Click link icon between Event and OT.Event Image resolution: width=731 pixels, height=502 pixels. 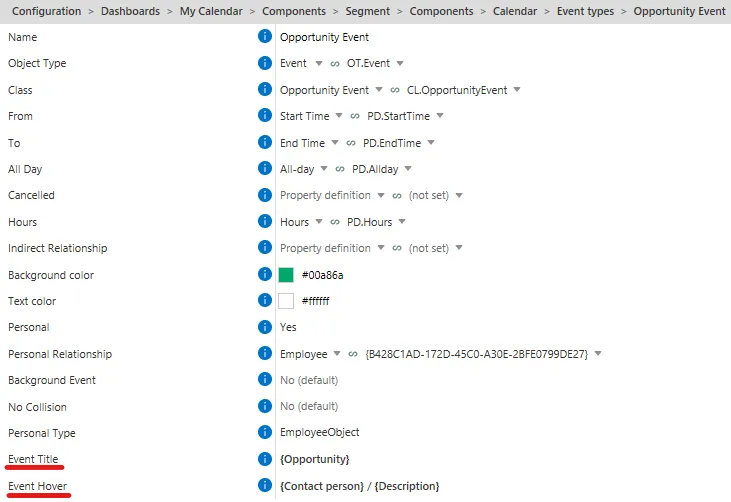click(x=335, y=64)
